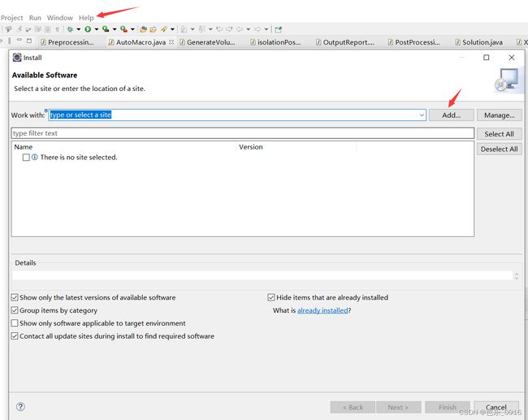Enable Show only software applicable to target environment

click(x=15, y=323)
